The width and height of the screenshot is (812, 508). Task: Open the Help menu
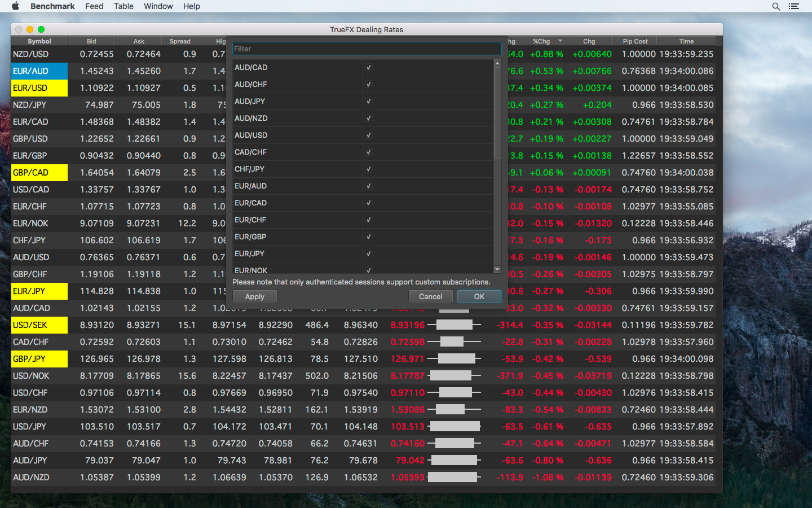point(192,6)
